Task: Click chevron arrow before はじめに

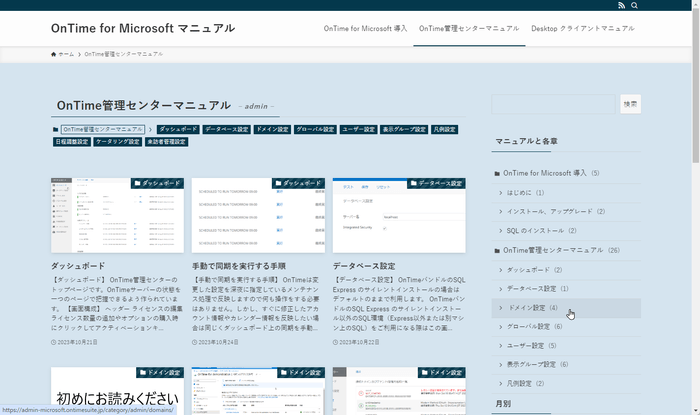Action: tap(500, 193)
